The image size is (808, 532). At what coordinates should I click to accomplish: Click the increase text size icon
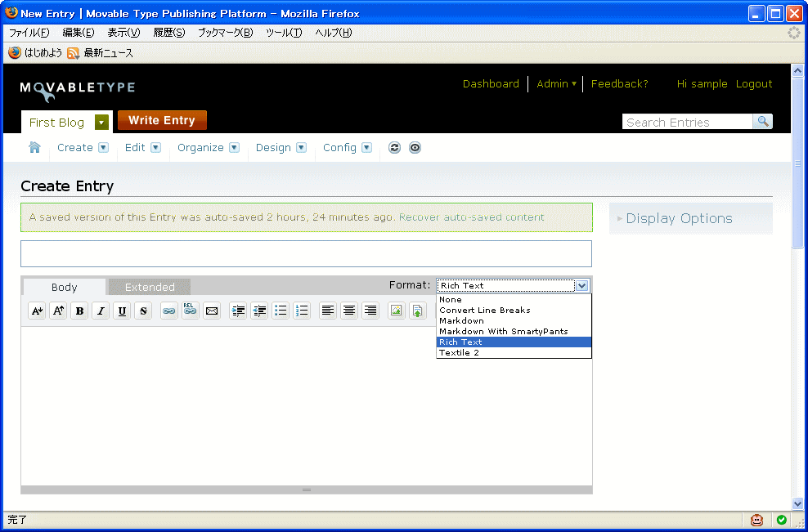click(x=58, y=311)
